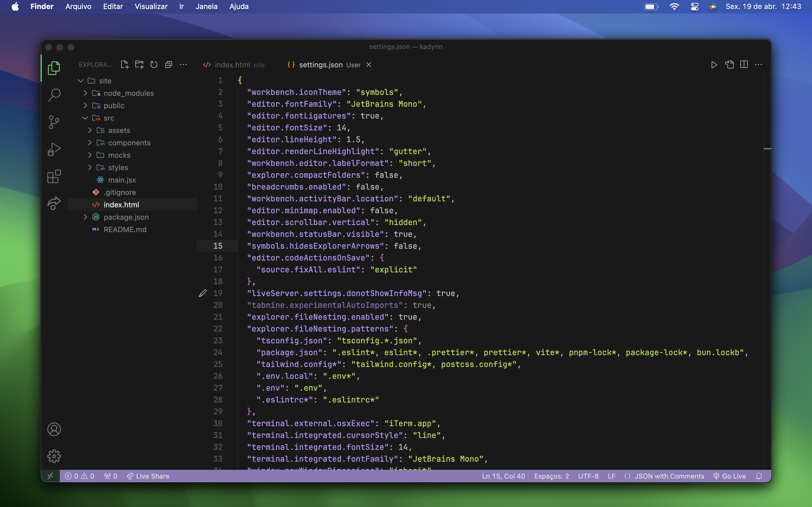
Task: Open the Run and Debug view
Action: pyautogui.click(x=54, y=149)
